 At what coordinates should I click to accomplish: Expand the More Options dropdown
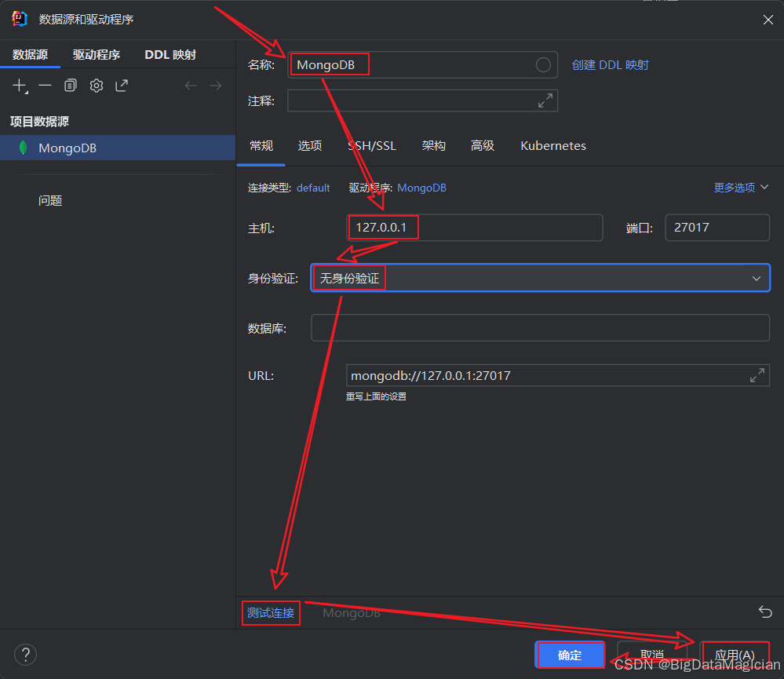pyautogui.click(x=741, y=188)
